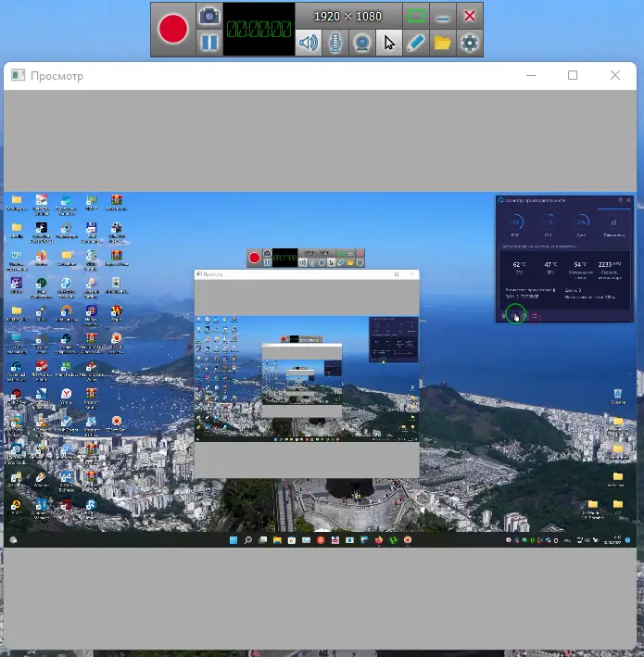Viewport: 644px width, 657px height.
Task: Click the Start button in previewed taskbar
Action: 234,540
